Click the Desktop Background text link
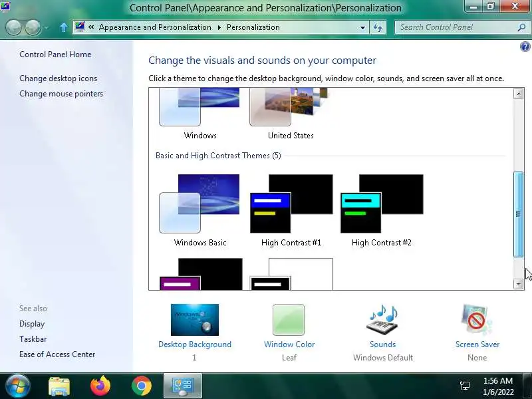532x399 pixels. (195, 344)
